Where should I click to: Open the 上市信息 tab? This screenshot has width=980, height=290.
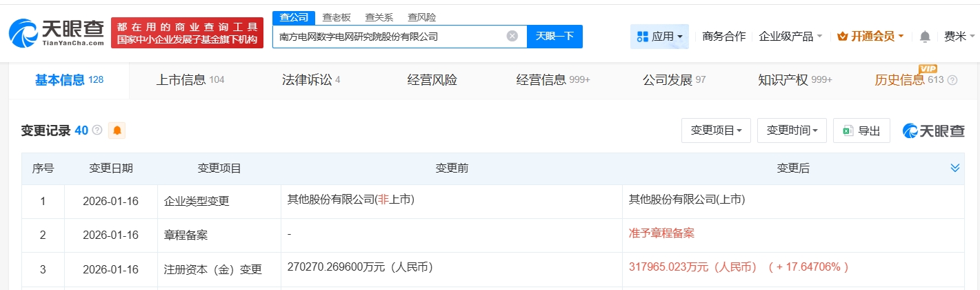190,80
